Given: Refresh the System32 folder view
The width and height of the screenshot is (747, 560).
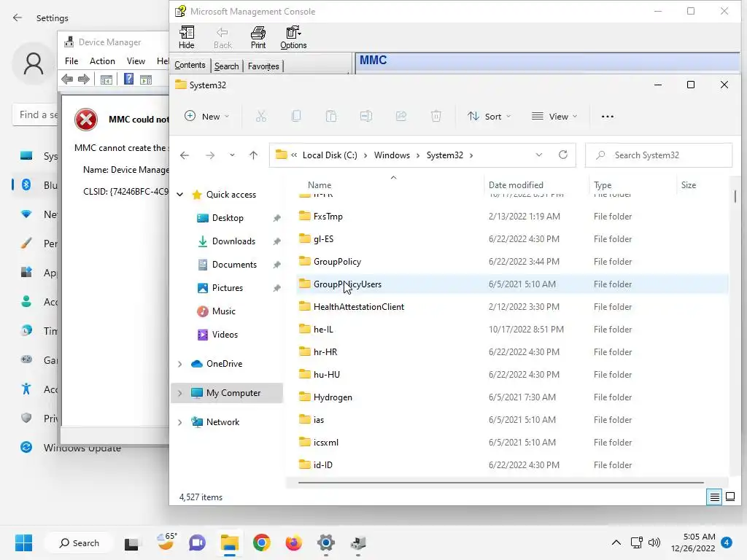Looking at the screenshot, I should click(x=563, y=155).
